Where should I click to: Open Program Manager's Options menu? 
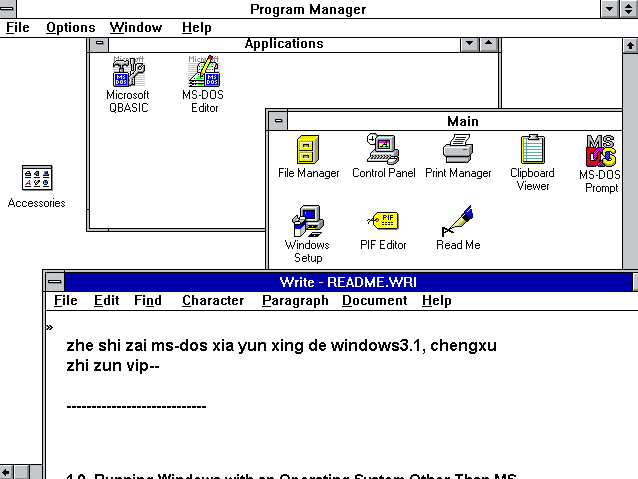pyautogui.click(x=70, y=27)
